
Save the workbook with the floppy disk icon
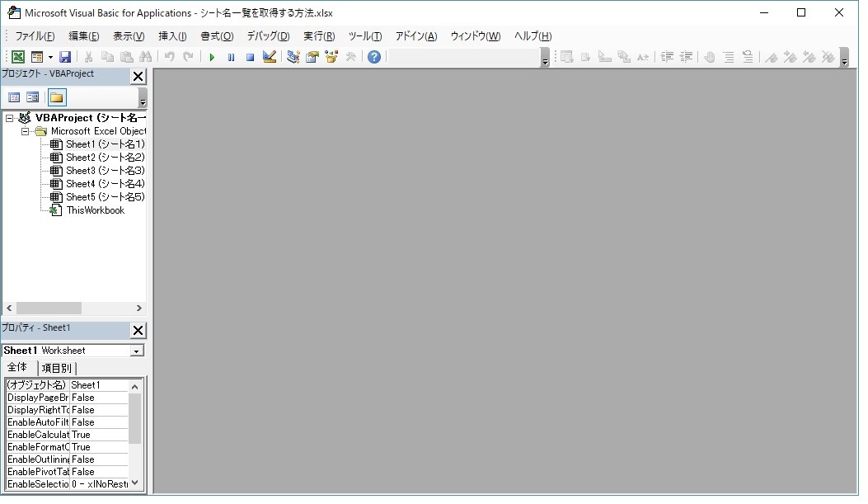(x=65, y=57)
